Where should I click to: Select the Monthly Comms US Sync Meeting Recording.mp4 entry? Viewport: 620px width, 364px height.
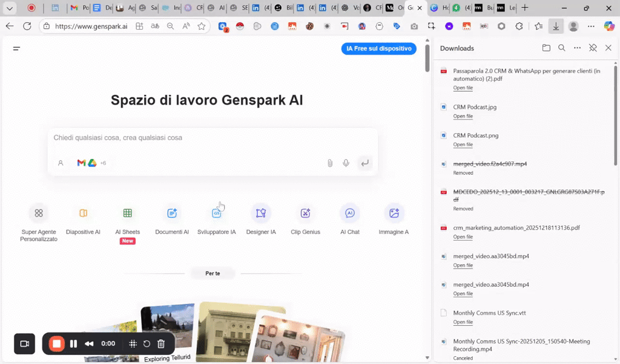click(x=521, y=345)
